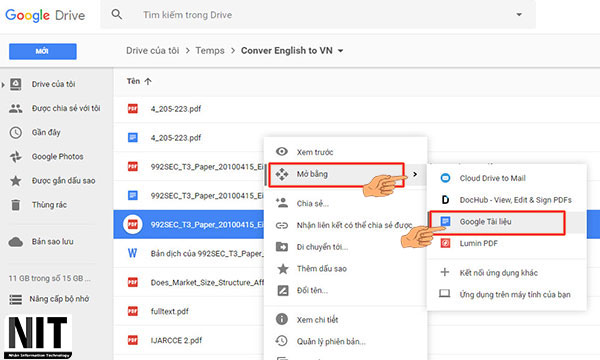Click the 11 GB trong số 15 GB text
Image resolution: width=600 pixels, height=360 pixels.
click(49, 279)
